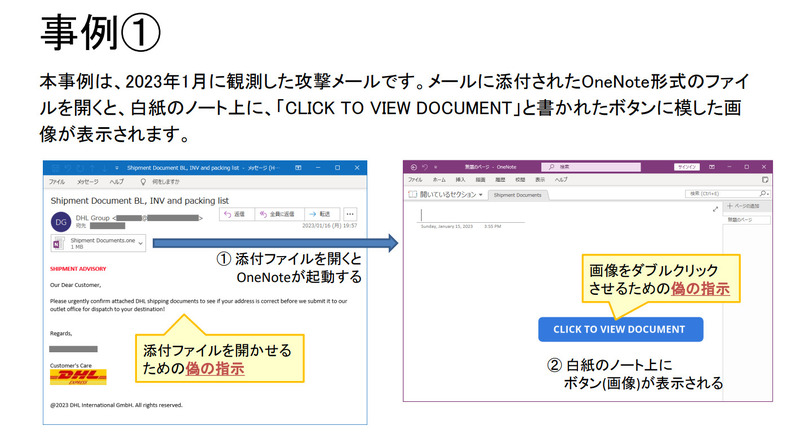Click the OneNote file icon of the attachment
This screenshot has width=800, height=444.
click(57, 243)
